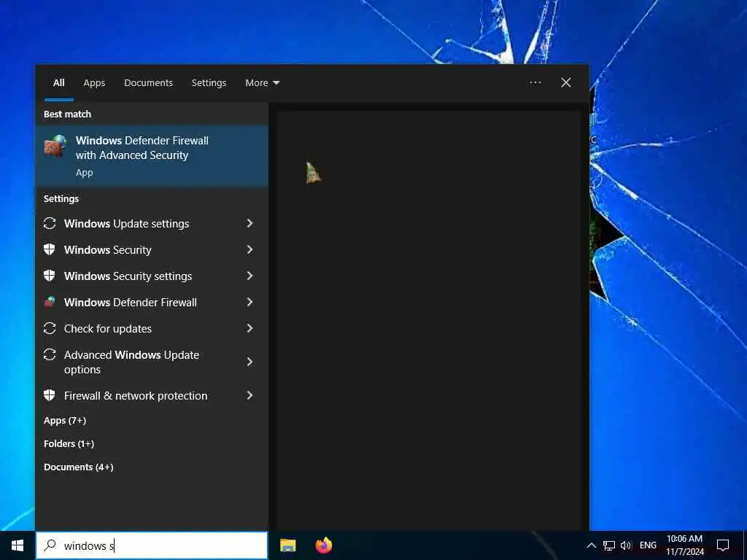The width and height of the screenshot is (747, 560).
Task: Expand Windows Security arrow
Action: click(x=249, y=249)
